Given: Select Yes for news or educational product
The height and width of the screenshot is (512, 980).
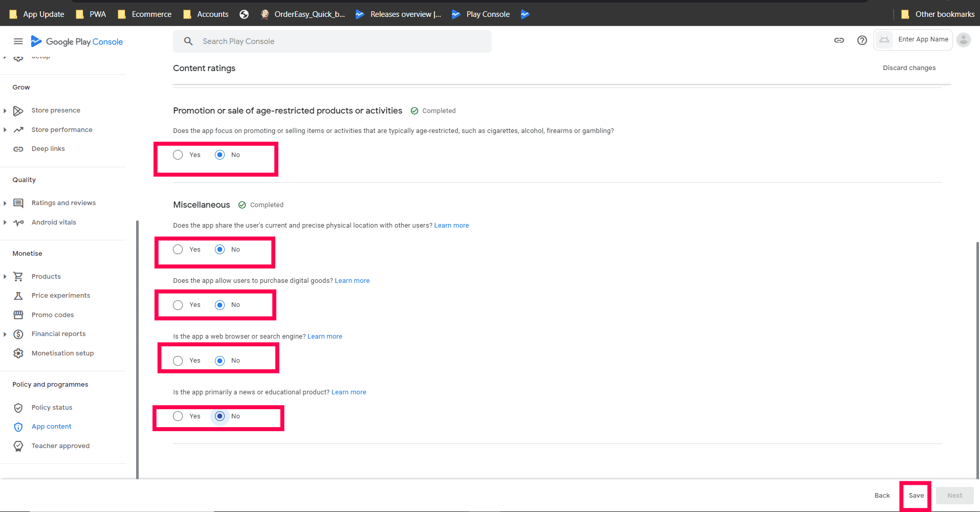Looking at the screenshot, I should tap(178, 416).
